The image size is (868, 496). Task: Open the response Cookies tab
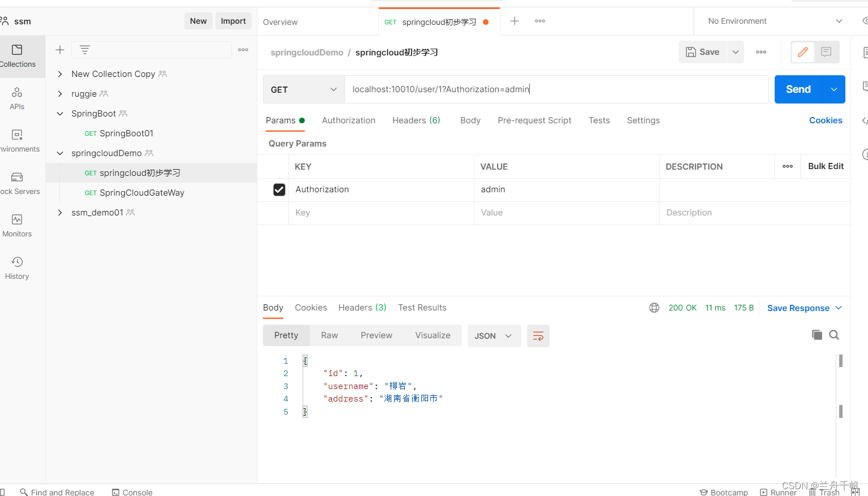tap(310, 308)
